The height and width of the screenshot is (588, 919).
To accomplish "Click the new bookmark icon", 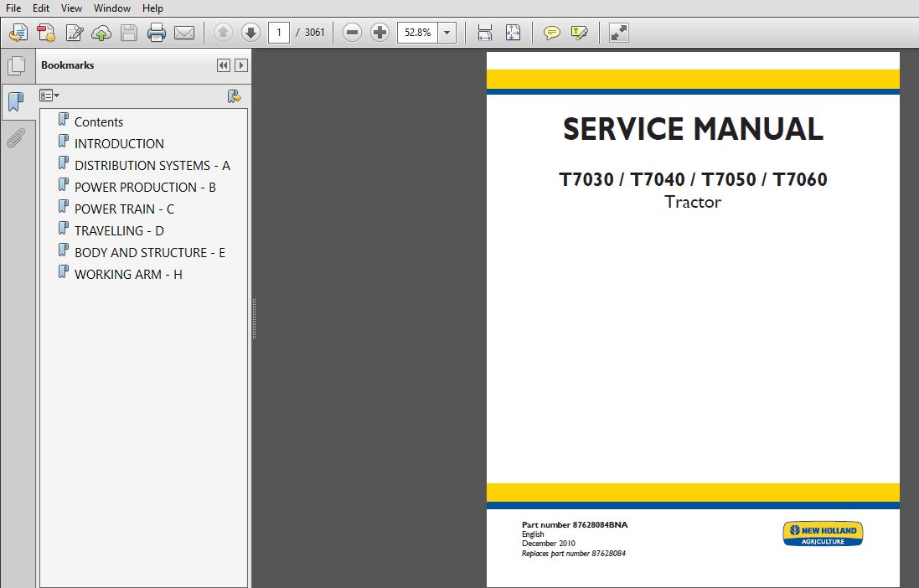I will 235,96.
